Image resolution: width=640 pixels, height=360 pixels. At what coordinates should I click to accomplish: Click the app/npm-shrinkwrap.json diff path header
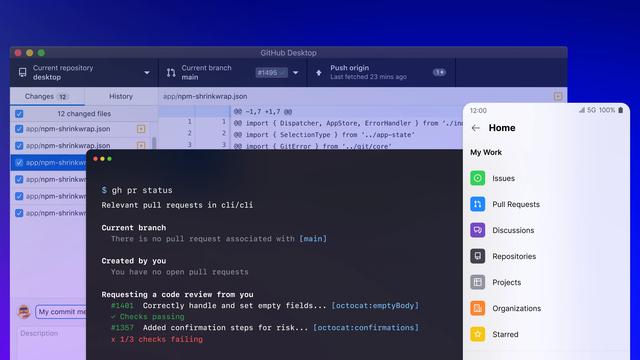(205, 96)
